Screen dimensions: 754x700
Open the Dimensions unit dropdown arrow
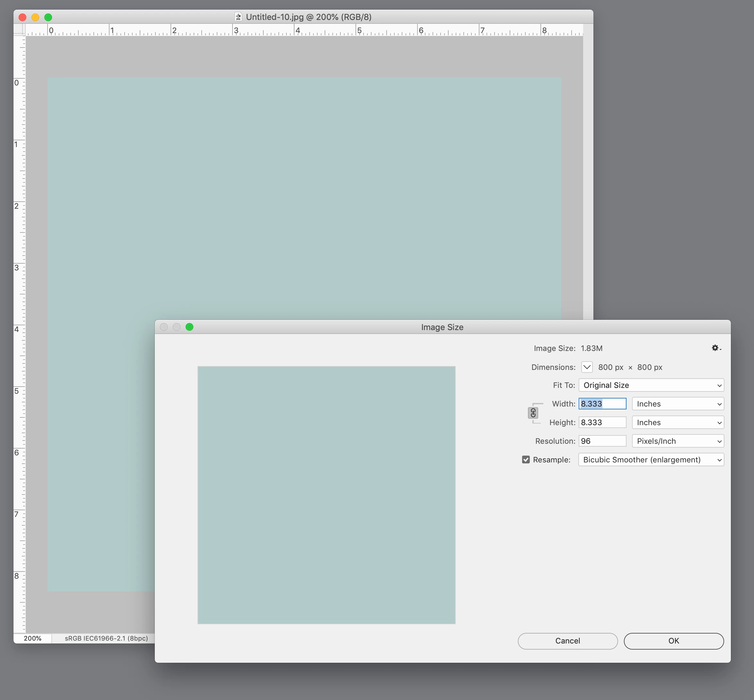586,367
